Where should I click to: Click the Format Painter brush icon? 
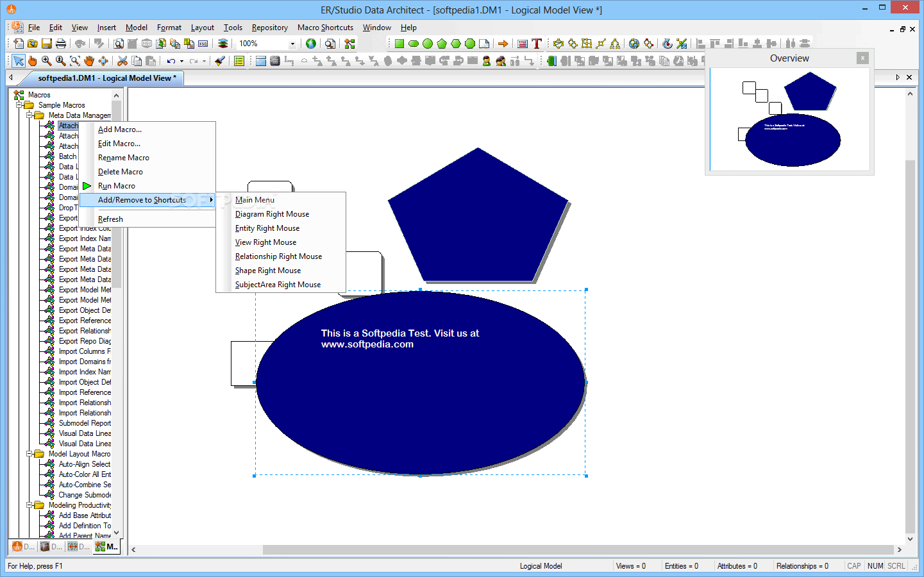click(220, 61)
